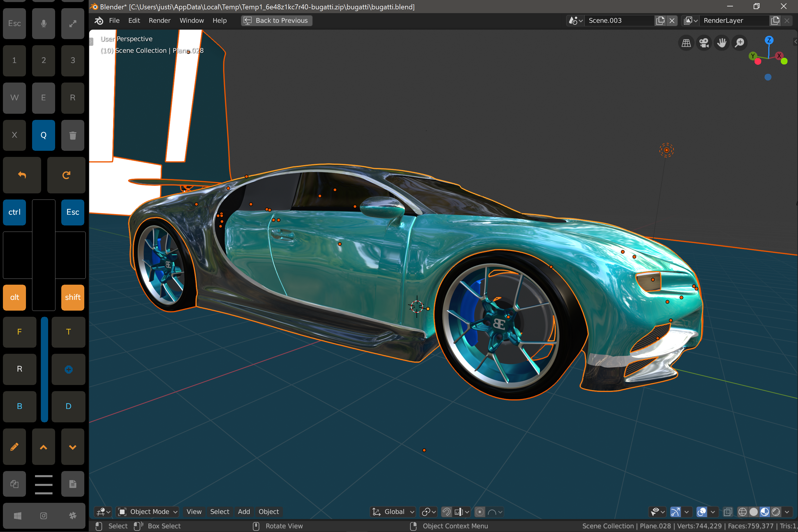Image resolution: width=798 pixels, height=532 pixels.
Task: Click the trash delete key on left panel
Action: coord(73,135)
